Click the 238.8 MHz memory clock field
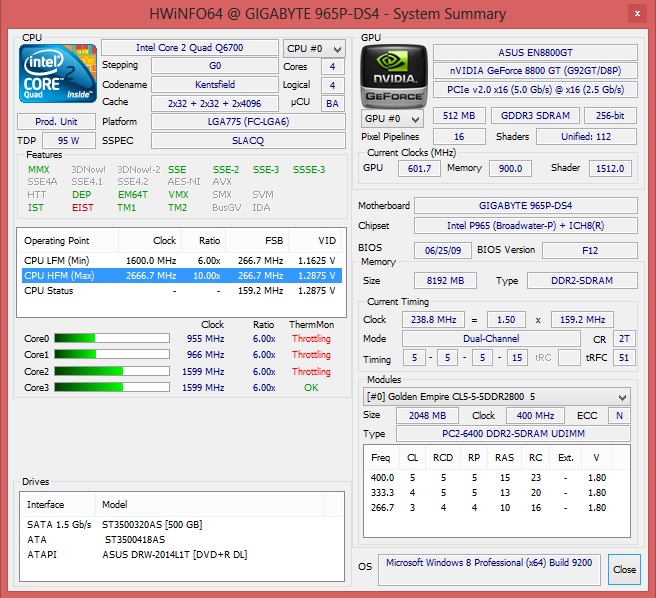656x598 pixels. [x=433, y=320]
